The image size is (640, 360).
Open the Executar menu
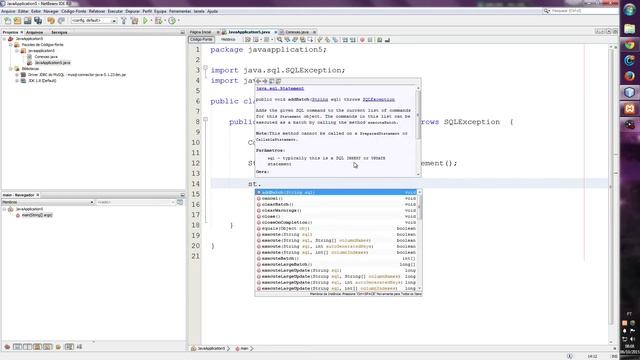pos(115,11)
